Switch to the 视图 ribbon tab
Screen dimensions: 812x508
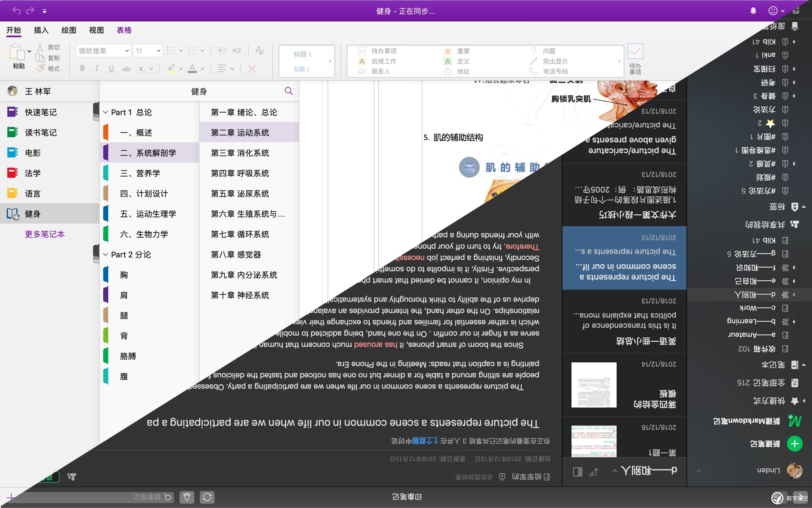96,30
